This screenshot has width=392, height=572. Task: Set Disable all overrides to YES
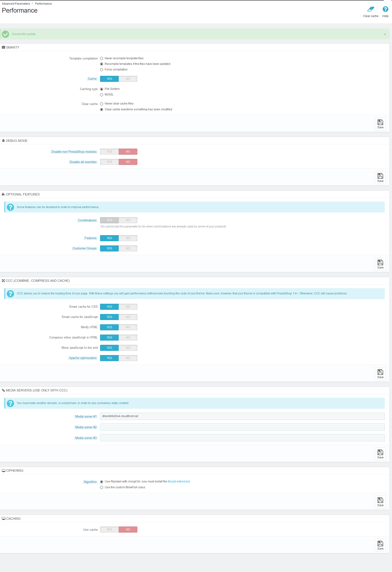(109, 162)
